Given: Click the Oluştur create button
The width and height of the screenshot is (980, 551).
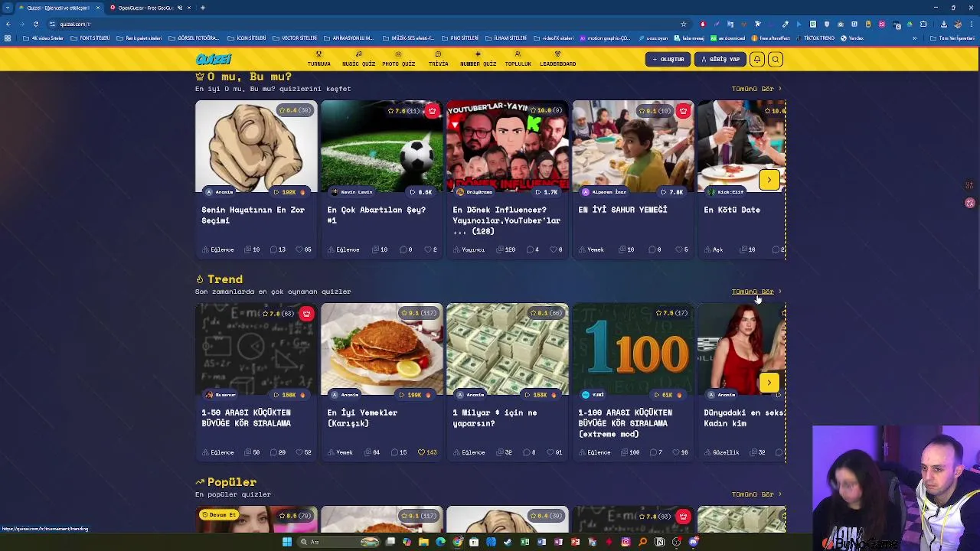Looking at the screenshot, I should click(x=668, y=59).
